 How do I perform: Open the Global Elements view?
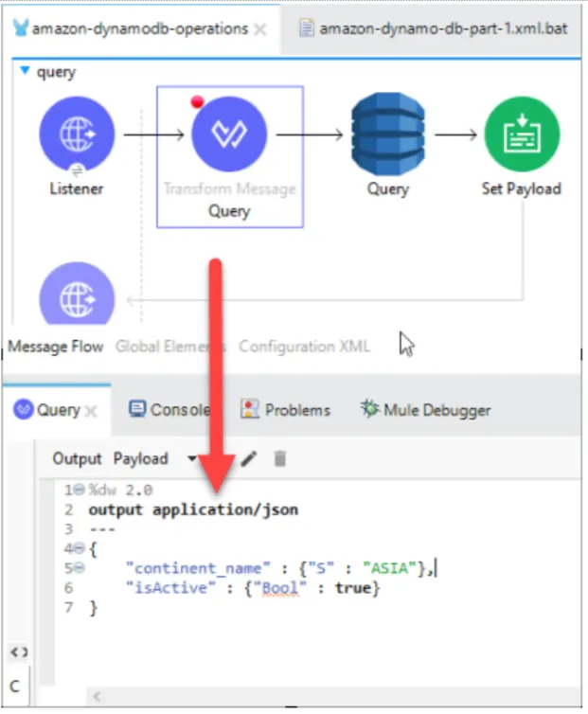tap(170, 347)
